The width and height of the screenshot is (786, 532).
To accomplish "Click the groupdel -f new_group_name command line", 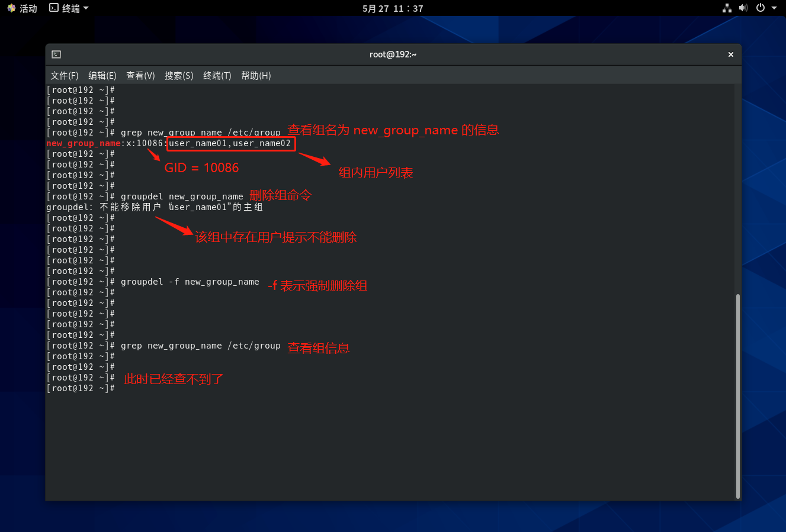I will 190,282.
